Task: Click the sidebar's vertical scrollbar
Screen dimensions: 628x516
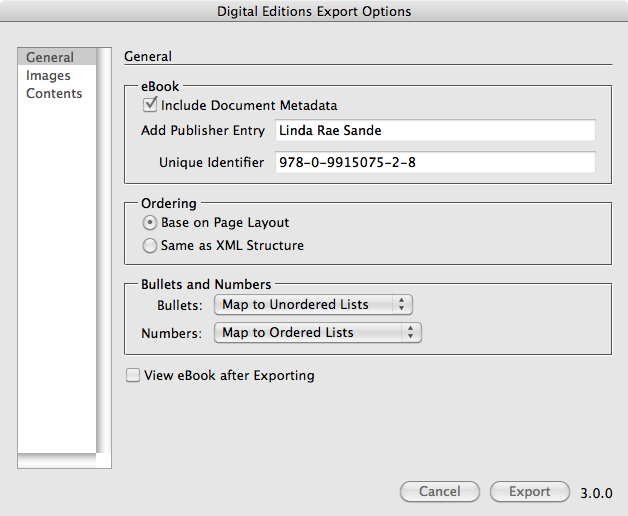Action: 103,250
